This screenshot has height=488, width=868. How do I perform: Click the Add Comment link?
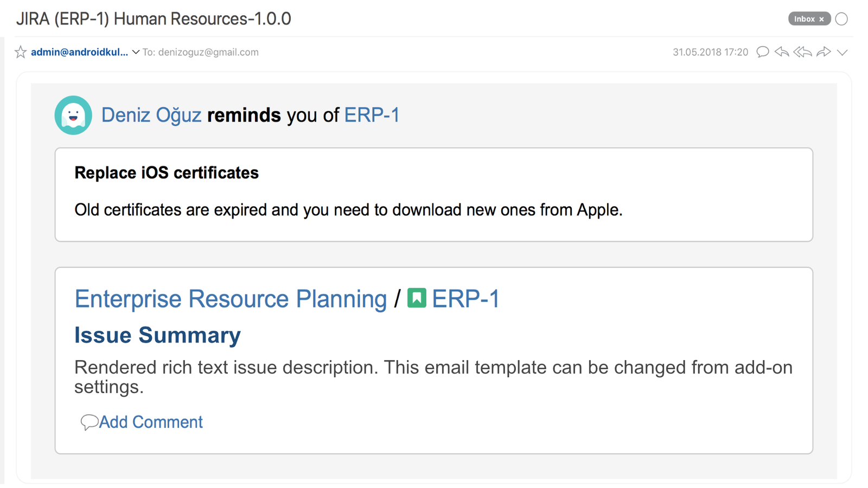coord(151,422)
